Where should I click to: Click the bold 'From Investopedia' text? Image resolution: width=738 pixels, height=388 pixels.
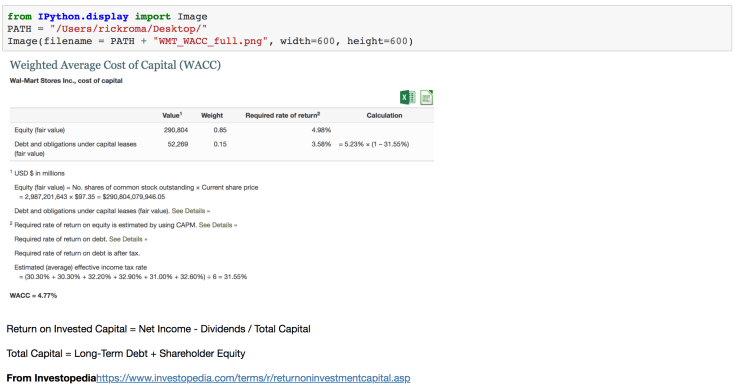51,378
